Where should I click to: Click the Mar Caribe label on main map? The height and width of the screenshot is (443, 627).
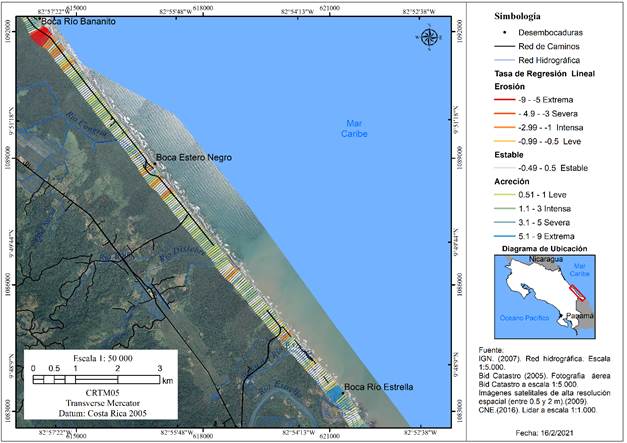(x=347, y=126)
